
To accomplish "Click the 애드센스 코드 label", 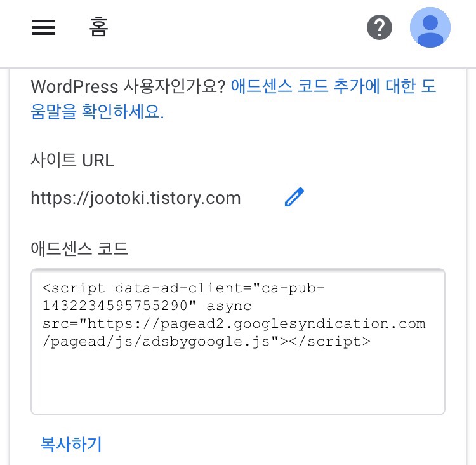I will point(79,248).
